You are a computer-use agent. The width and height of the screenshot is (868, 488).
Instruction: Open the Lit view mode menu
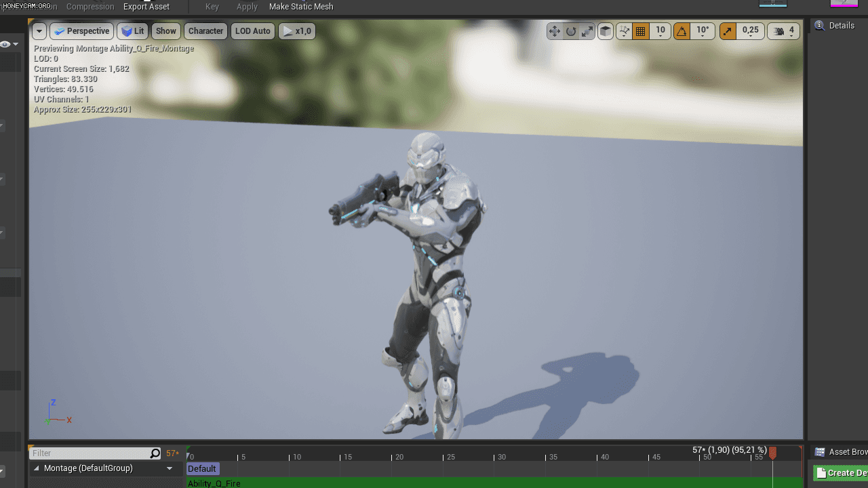pos(133,31)
